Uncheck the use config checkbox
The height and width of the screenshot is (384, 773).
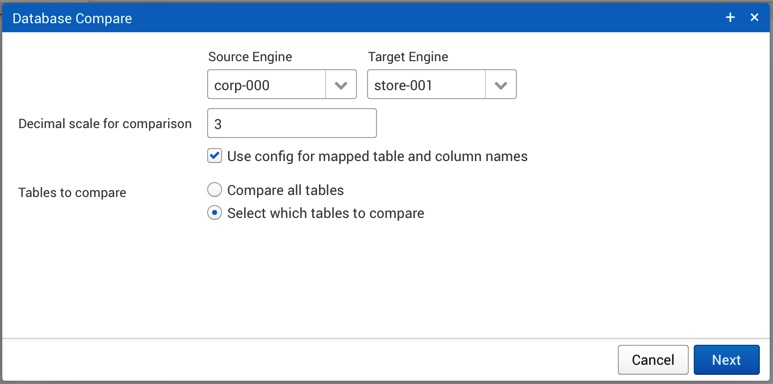point(214,156)
